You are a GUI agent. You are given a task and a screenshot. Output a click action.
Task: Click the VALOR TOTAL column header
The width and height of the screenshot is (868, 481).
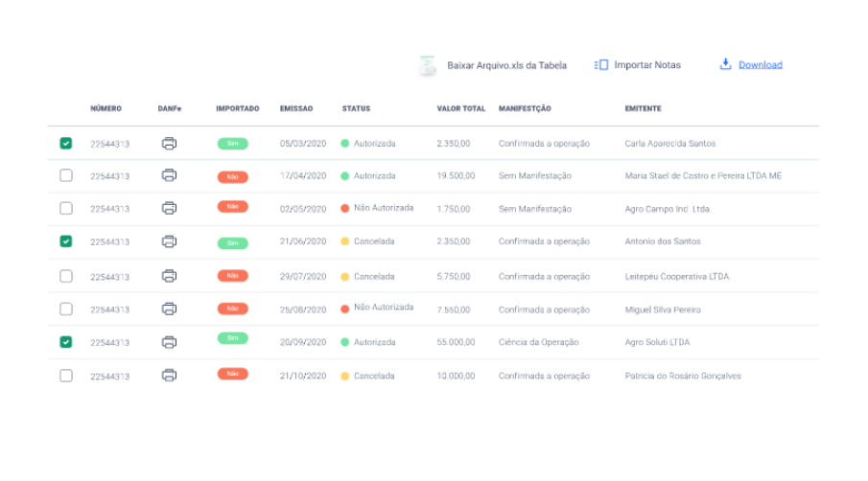(x=460, y=109)
